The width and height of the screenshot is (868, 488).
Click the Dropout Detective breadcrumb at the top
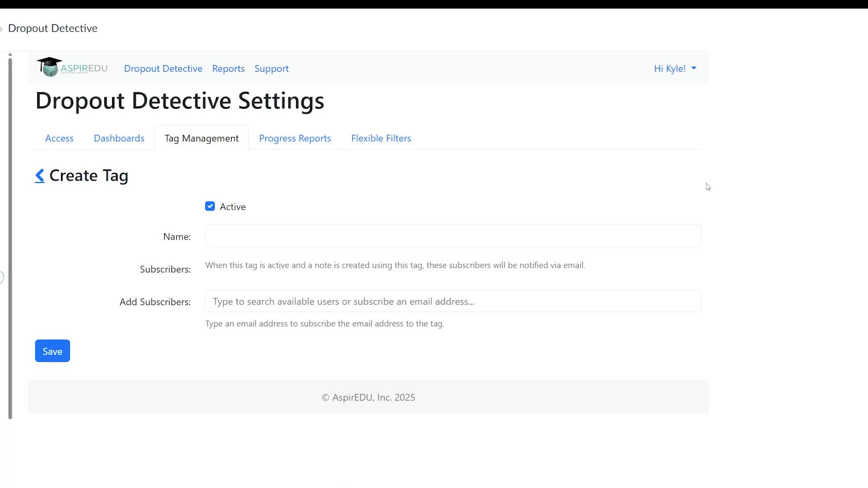pyautogui.click(x=53, y=28)
